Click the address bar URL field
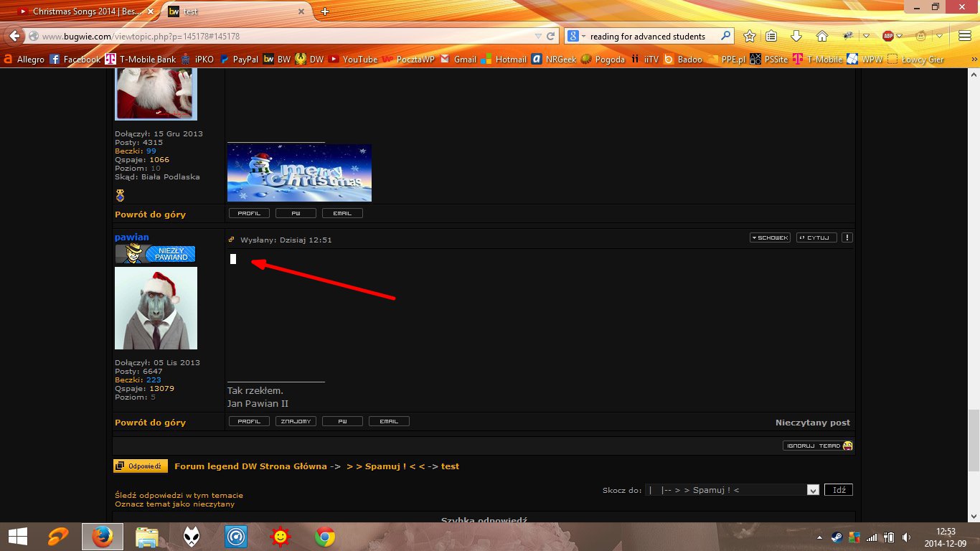 point(287,37)
